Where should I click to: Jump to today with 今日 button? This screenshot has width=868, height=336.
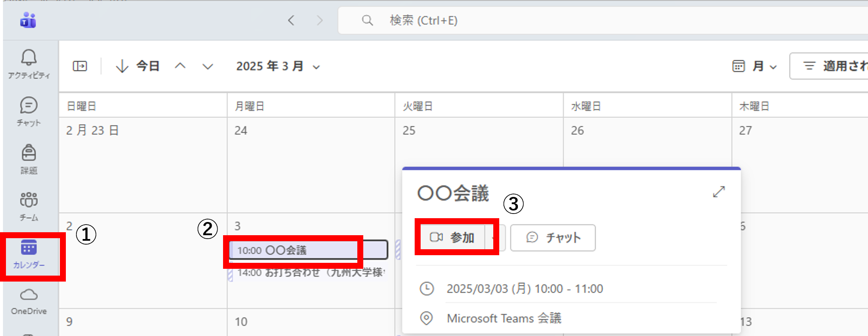[x=138, y=66]
